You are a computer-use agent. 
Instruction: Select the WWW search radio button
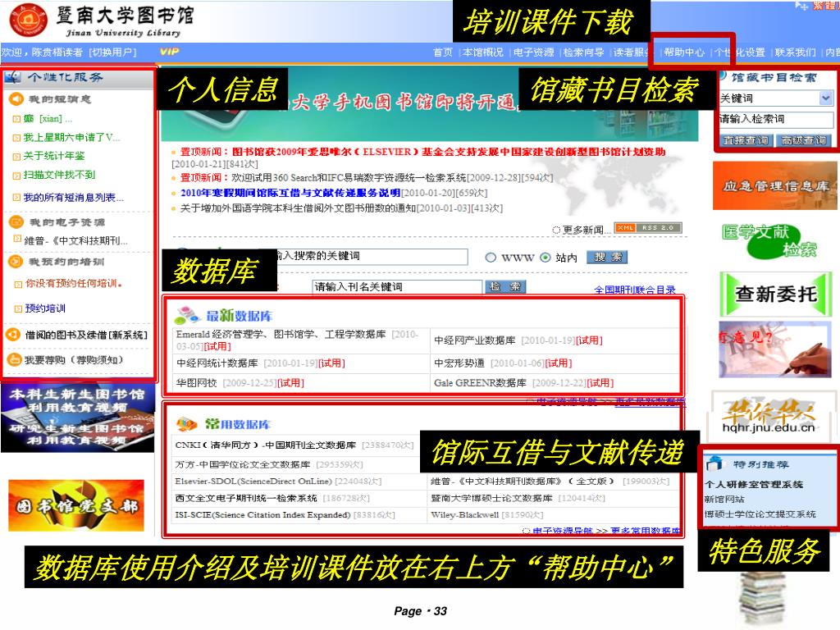(491, 258)
